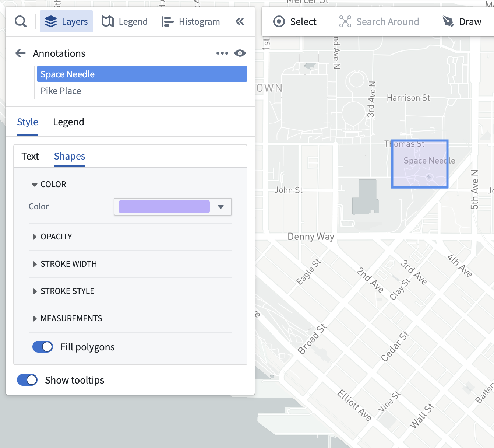Expand the Stroke Width section
The width and height of the screenshot is (494, 448).
click(x=68, y=264)
